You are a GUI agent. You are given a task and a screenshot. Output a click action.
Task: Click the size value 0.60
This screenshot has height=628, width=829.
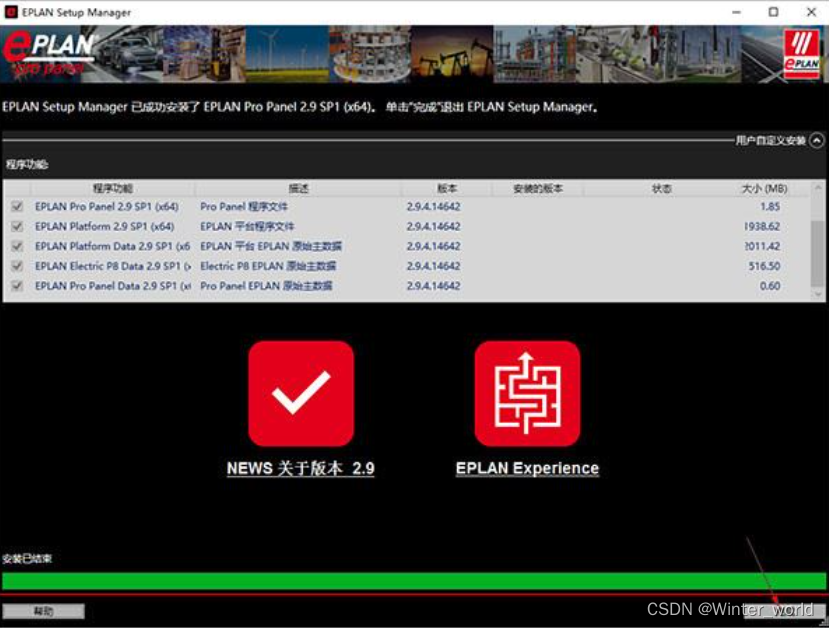click(770, 285)
